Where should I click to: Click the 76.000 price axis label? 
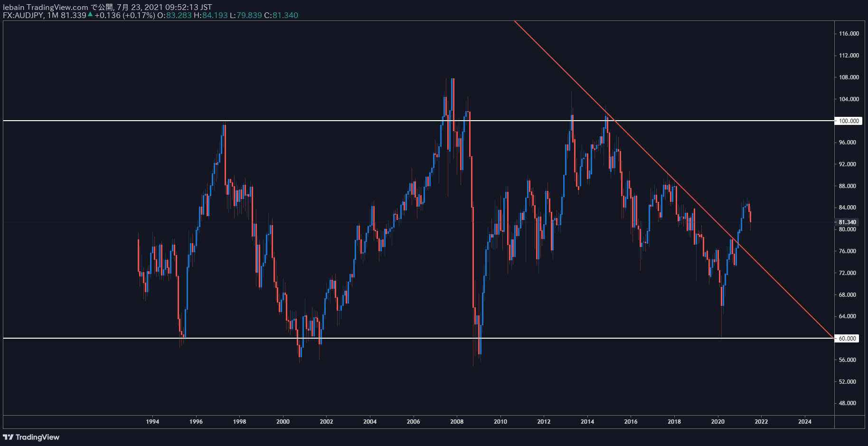click(x=847, y=251)
